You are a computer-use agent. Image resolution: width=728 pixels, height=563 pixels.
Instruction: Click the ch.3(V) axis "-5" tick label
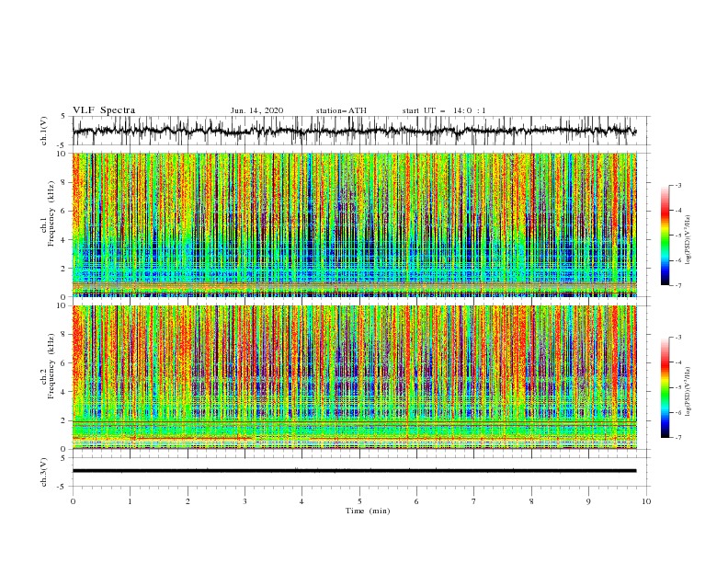click(x=63, y=487)
